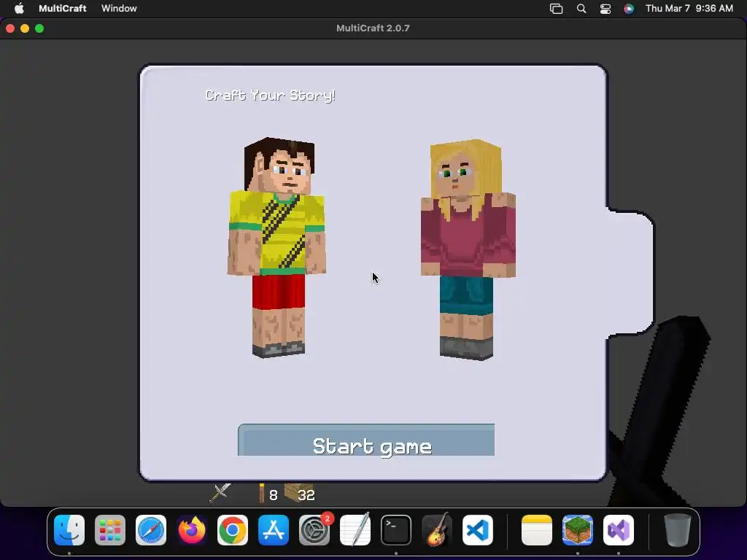747x560 pixels.
Task: Launch Google Chrome from the dock
Action: (x=233, y=530)
